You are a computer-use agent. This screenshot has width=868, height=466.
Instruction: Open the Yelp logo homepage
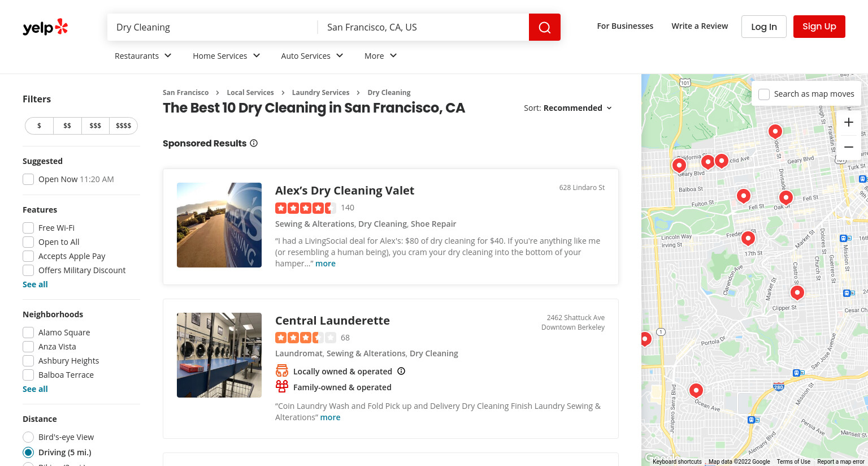pyautogui.click(x=45, y=27)
